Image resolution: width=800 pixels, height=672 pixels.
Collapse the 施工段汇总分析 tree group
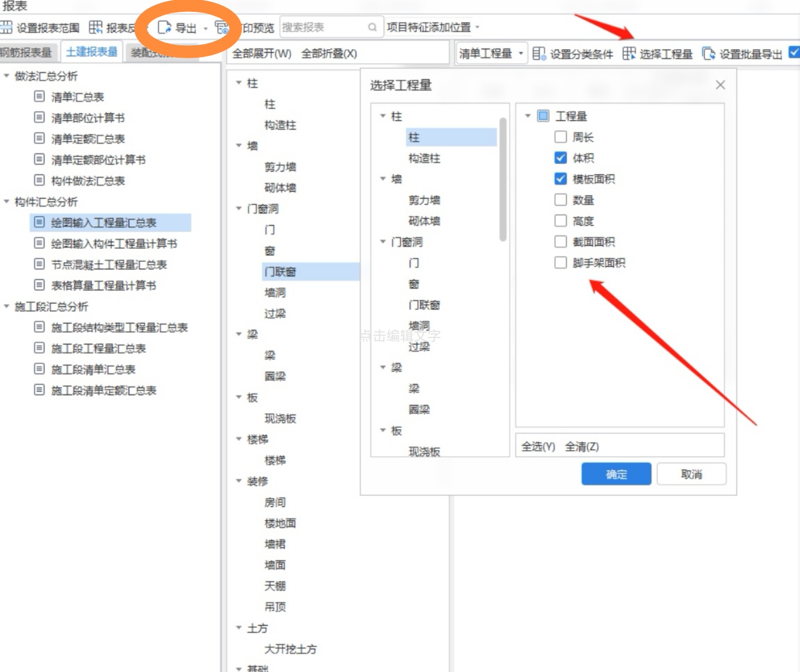[7, 306]
